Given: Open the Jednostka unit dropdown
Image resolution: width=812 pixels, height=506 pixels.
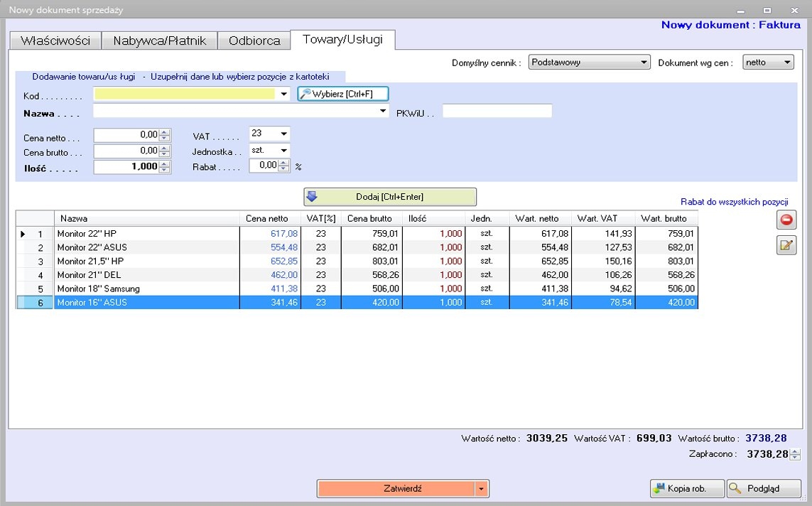Looking at the screenshot, I should point(283,151).
